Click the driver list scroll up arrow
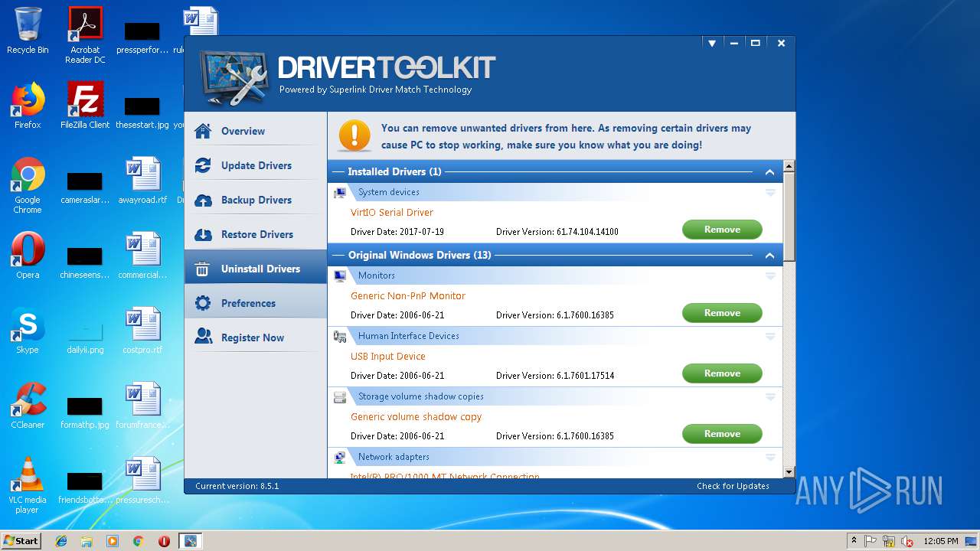This screenshot has width=980, height=551. (x=789, y=166)
